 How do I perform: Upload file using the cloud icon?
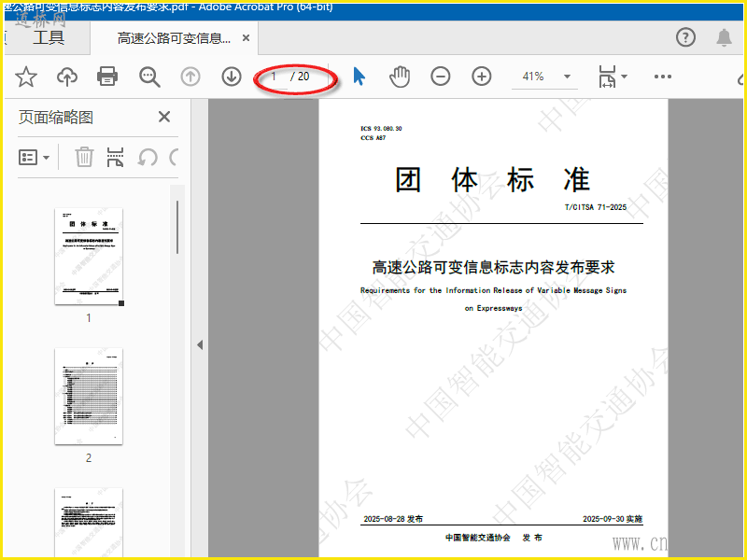[x=67, y=77]
